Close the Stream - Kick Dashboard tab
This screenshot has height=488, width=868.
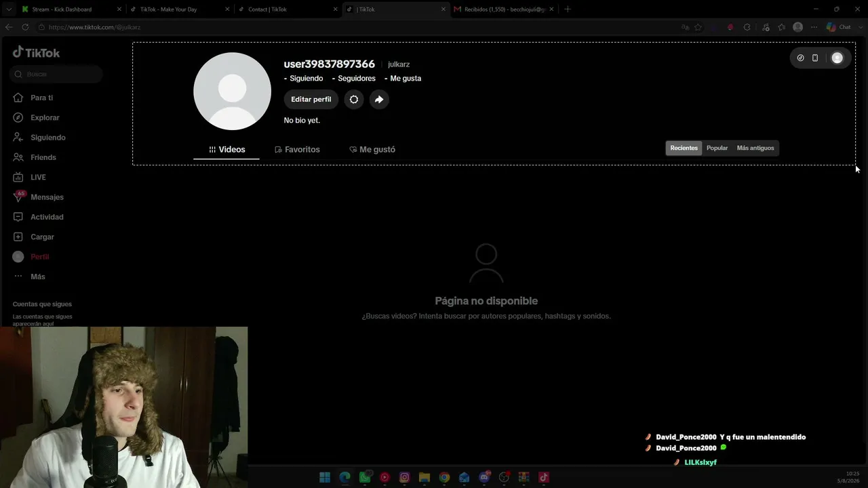[x=120, y=9]
